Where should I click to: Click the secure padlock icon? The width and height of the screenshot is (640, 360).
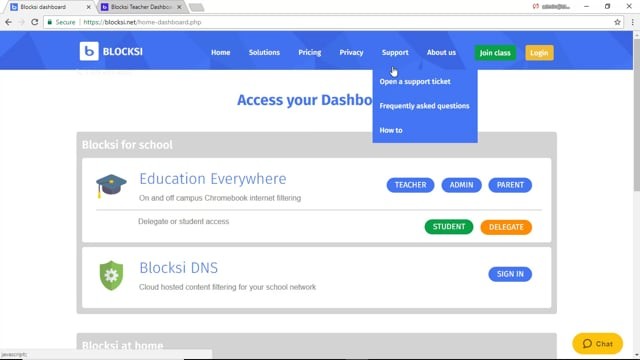tap(50, 22)
